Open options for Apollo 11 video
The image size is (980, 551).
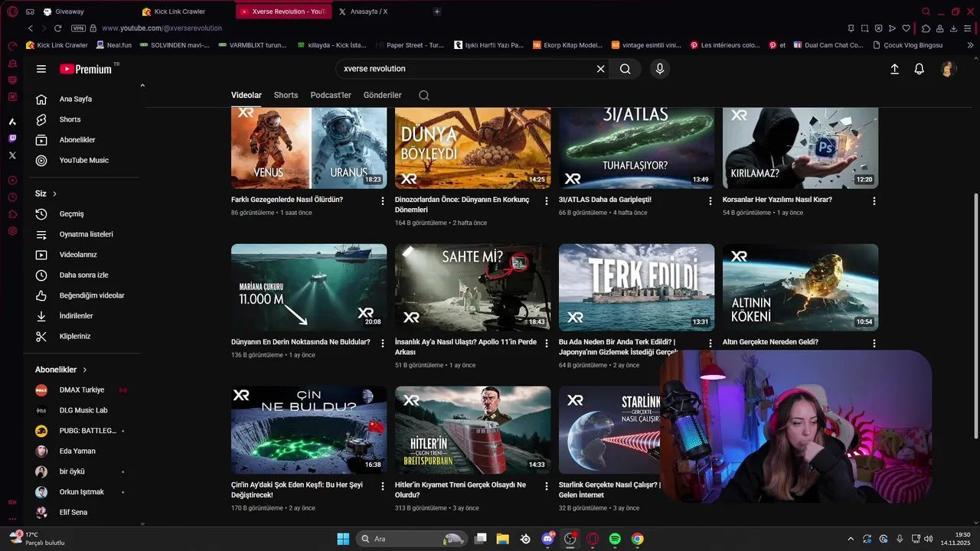point(547,343)
